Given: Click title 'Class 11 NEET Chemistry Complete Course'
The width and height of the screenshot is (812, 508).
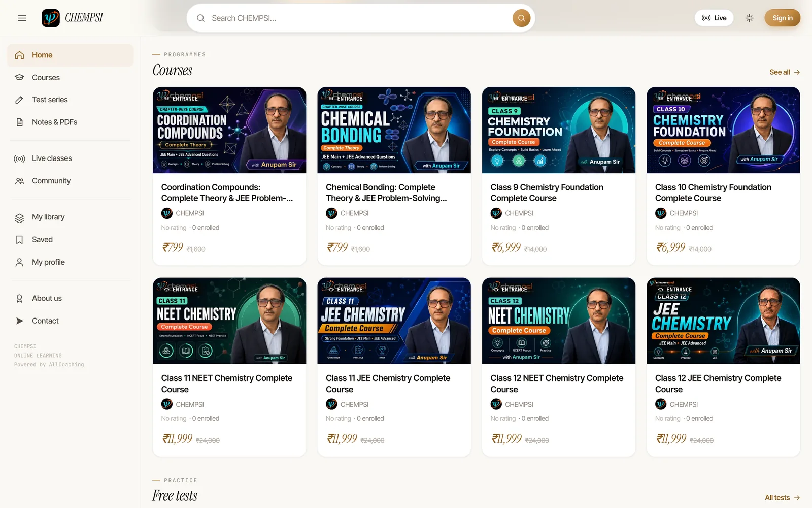Looking at the screenshot, I should point(227,384).
